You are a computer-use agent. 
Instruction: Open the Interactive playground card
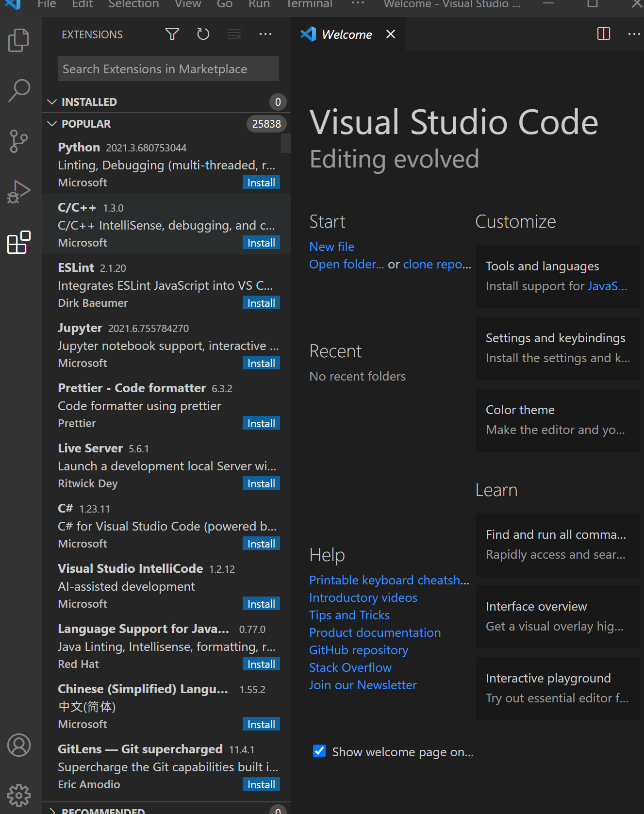[x=558, y=689]
